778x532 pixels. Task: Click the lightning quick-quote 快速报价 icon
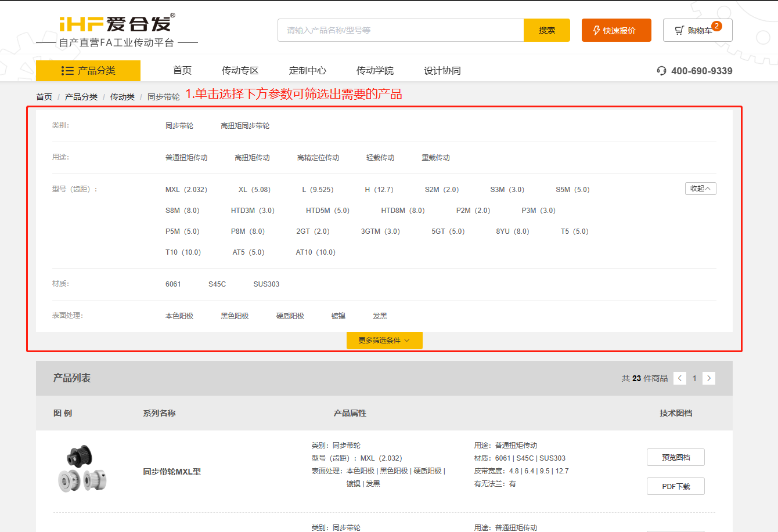pos(596,30)
